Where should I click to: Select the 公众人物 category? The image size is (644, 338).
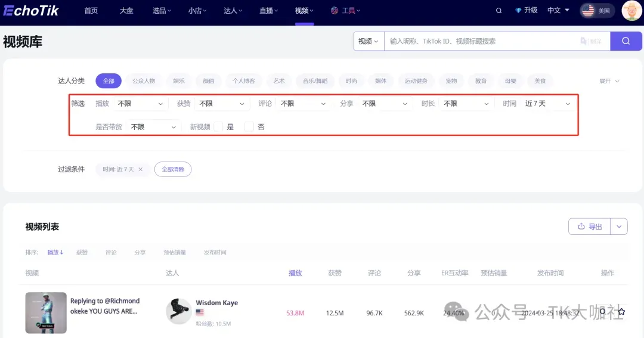point(144,81)
